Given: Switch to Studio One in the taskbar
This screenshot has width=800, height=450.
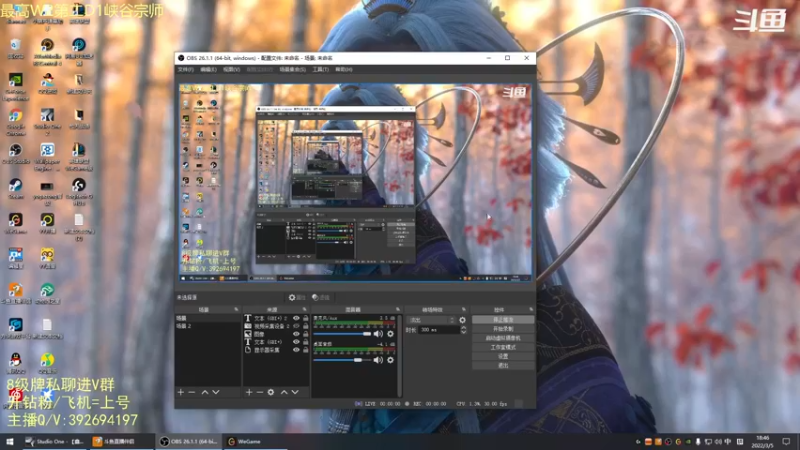Looking at the screenshot, I should [x=55, y=441].
